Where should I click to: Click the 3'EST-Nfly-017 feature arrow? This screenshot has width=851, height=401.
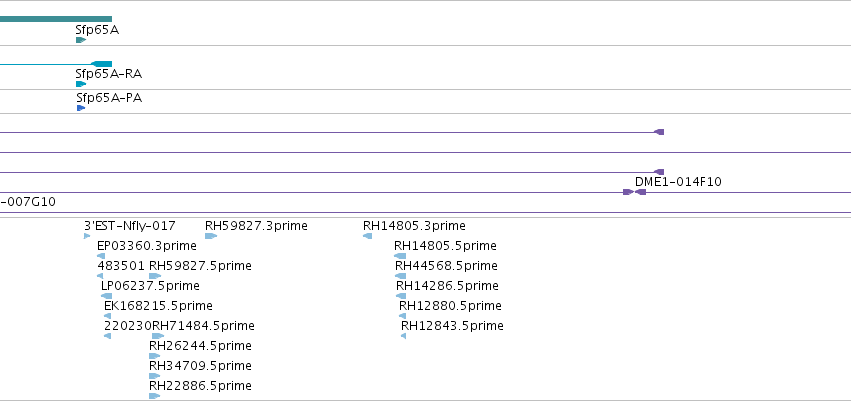[x=87, y=236]
